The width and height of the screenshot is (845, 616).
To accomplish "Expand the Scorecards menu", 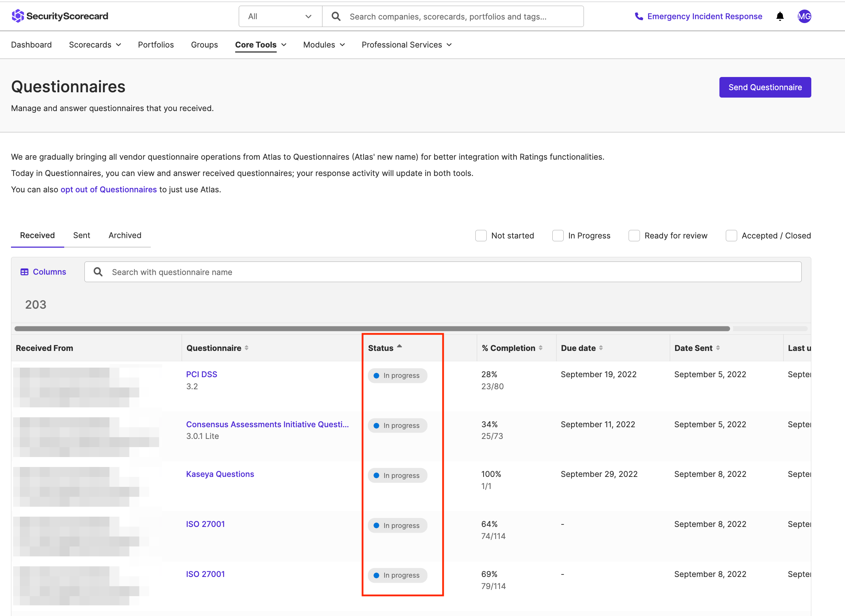I will (95, 45).
